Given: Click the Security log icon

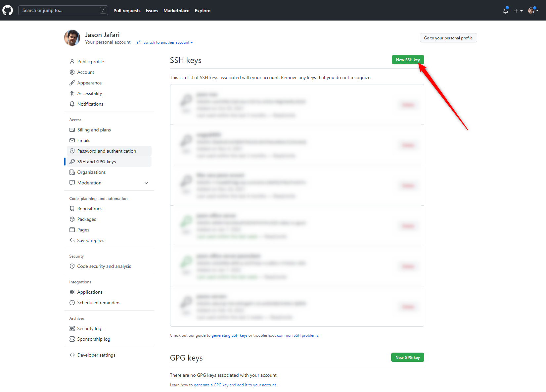Looking at the screenshot, I should [72, 328].
